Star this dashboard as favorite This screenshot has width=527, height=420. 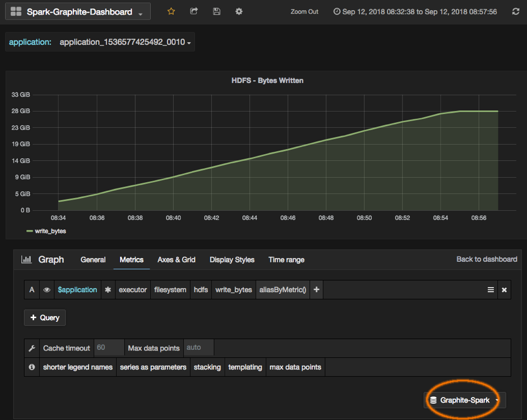click(x=172, y=11)
